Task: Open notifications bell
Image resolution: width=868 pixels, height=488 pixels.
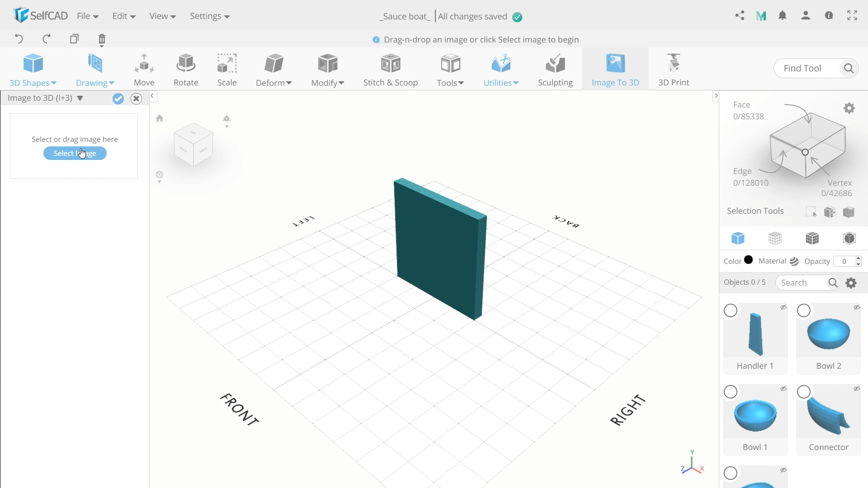Action: pyautogui.click(x=783, y=16)
